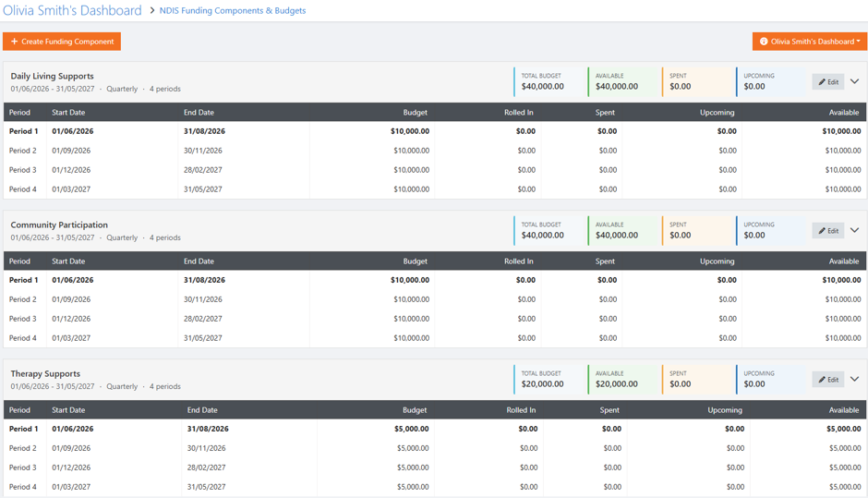Click the Daily Living Supports section title
The height and width of the screenshot is (498, 868).
click(x=52, y=77)
